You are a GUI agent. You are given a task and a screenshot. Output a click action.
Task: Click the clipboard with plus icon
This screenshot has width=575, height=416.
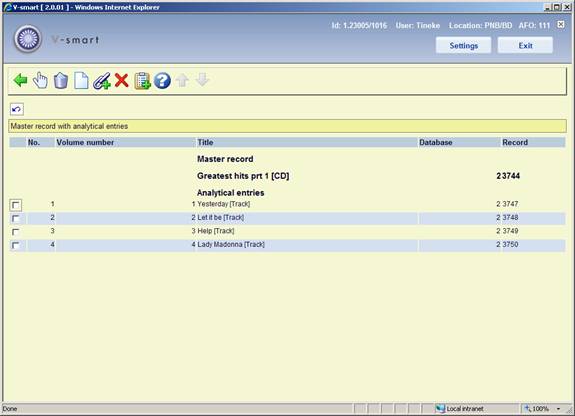coord(142,81)
